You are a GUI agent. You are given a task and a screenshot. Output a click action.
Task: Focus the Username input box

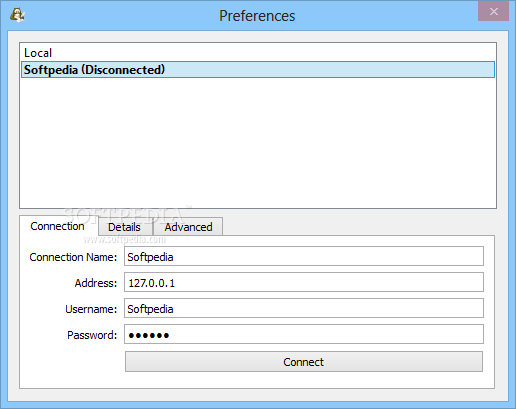(x=304, y=308)
